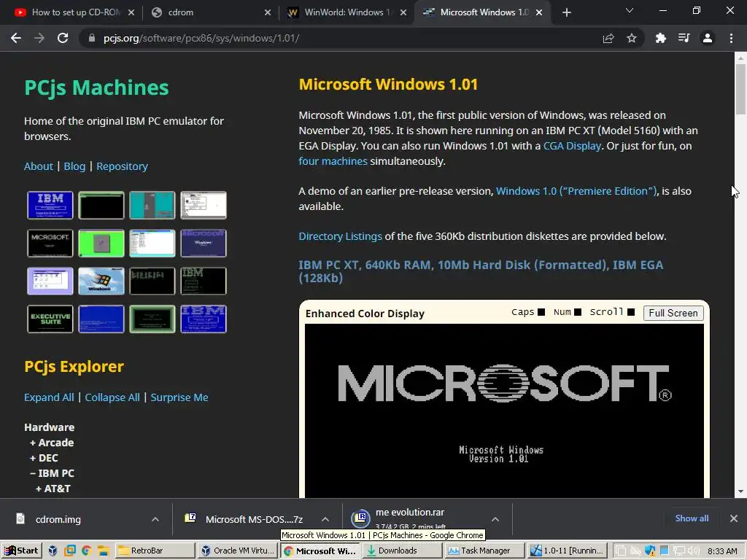
Task: Click 'Collapse All' in PCjs Explorer
Action: click(x=112, y=397)
